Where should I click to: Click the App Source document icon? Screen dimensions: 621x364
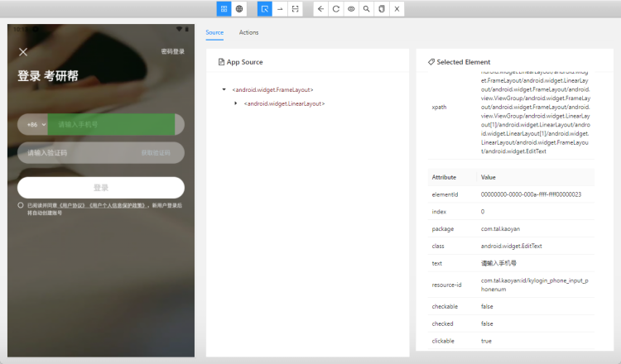(221, 62)
